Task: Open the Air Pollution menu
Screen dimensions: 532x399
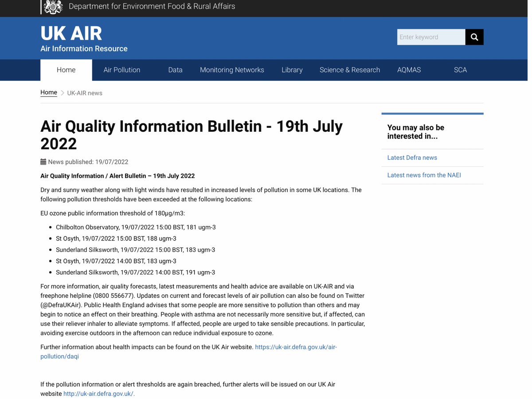Action: pos(122,70)
